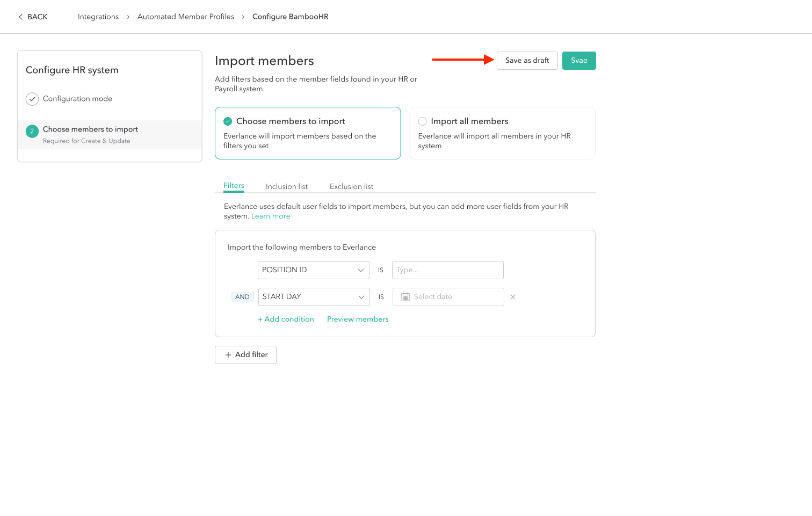Viewport: 812px width, 516px height.
Task: Click the back arrow icon
Action: (20, 17)
